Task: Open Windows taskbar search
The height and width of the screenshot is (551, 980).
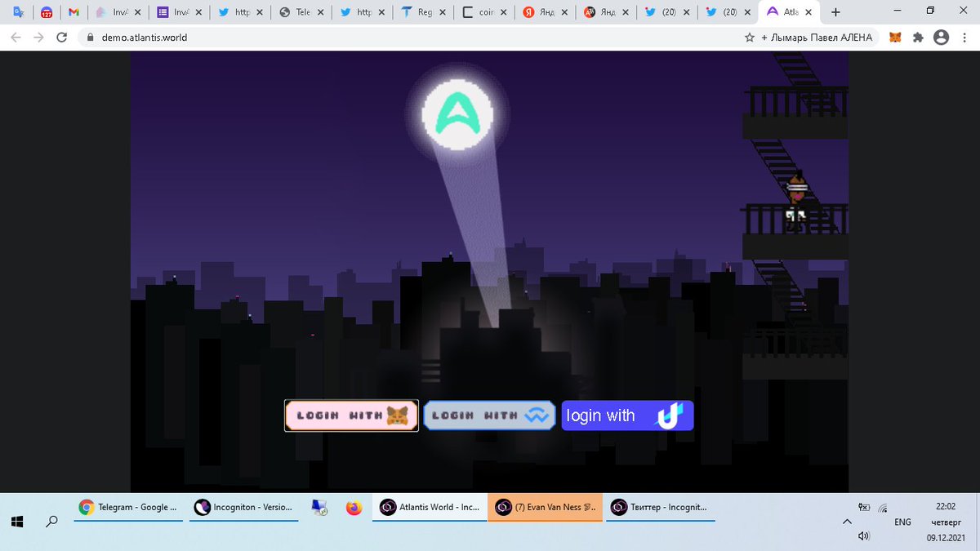Action: click(x=52, y=521)
